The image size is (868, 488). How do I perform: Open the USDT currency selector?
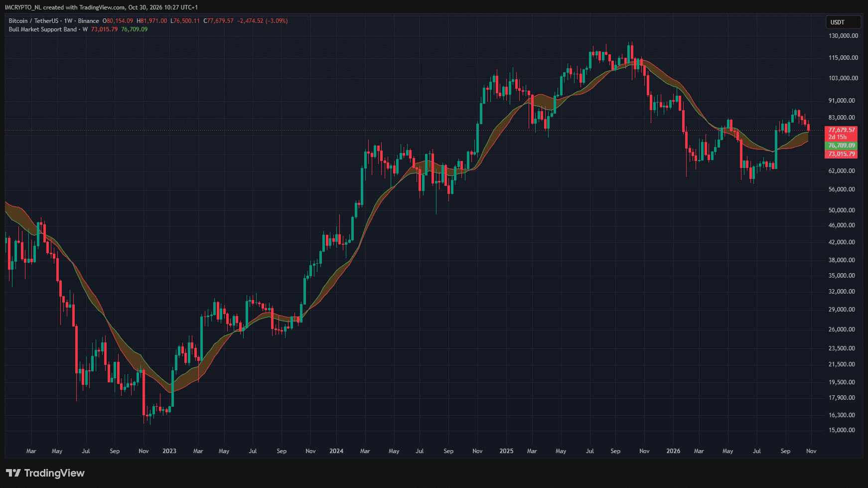click(843, 22)
